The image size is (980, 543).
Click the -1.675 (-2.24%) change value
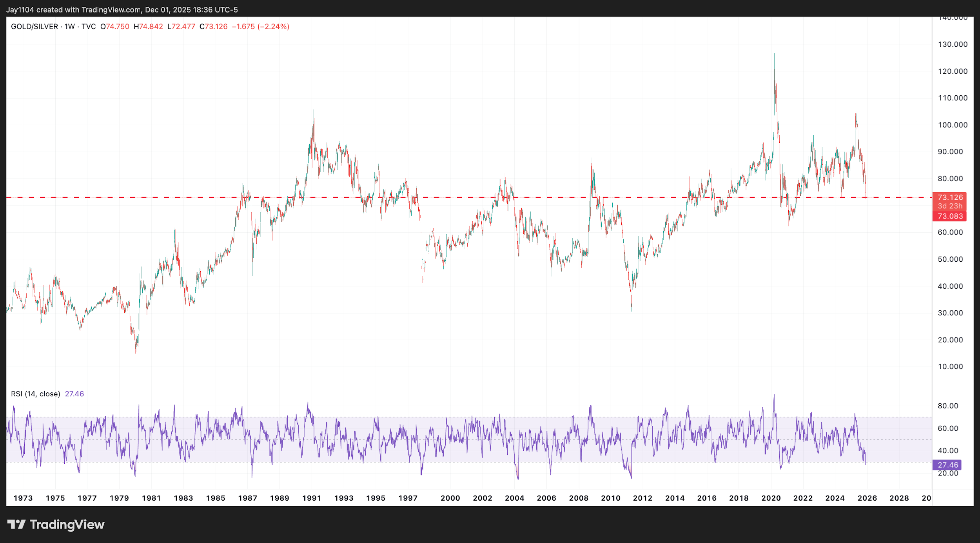261,27
